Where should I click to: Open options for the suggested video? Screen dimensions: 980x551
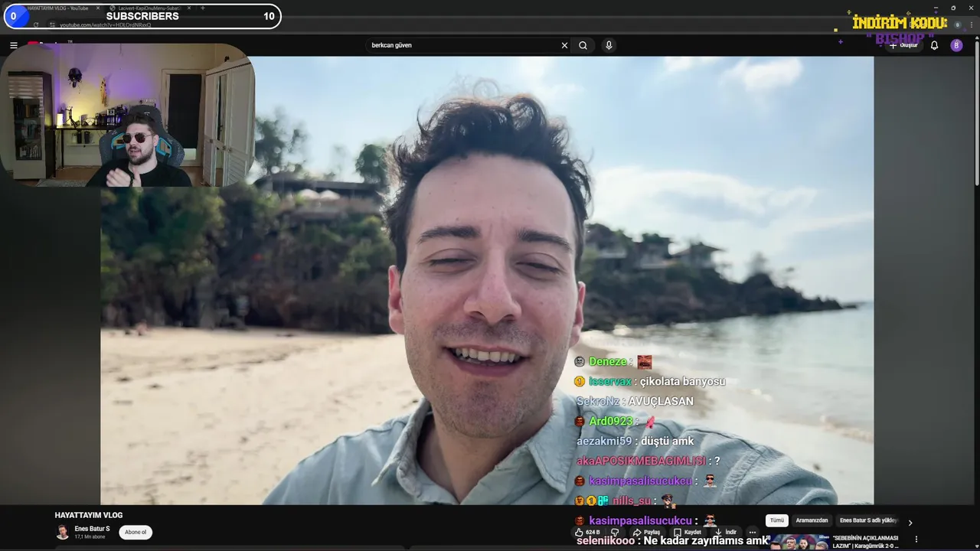(916, 539)
